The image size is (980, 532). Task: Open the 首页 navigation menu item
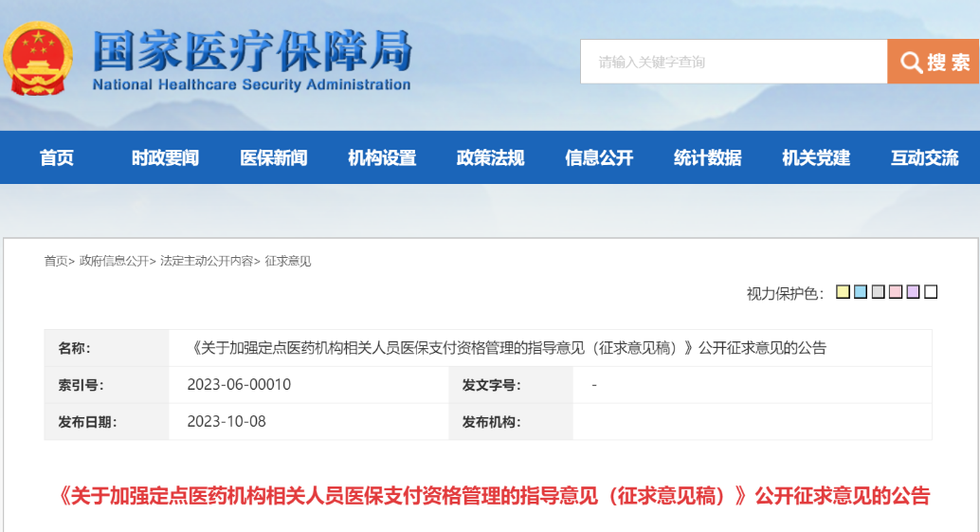(57, 158)
